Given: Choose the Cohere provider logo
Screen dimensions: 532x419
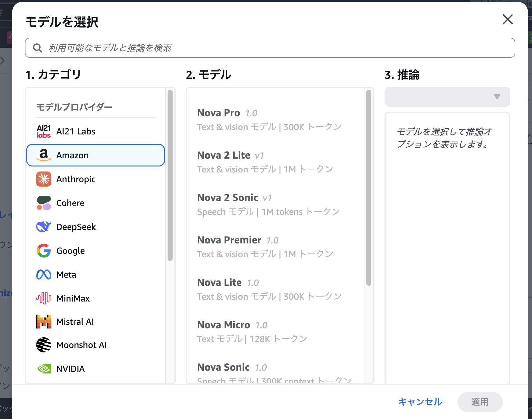Looking at the screenshot, I should 44,203.
